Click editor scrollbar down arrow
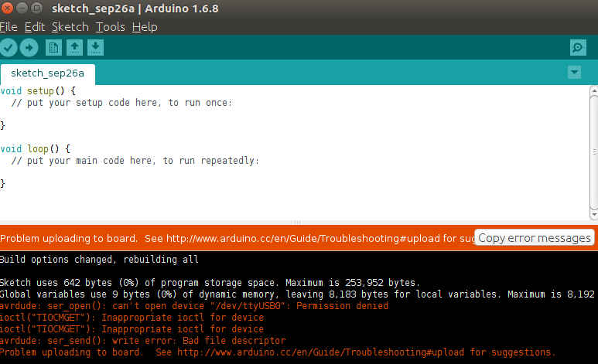Viewport: 598px width, 364px height. pyautogui.click(x=594, y=215)
